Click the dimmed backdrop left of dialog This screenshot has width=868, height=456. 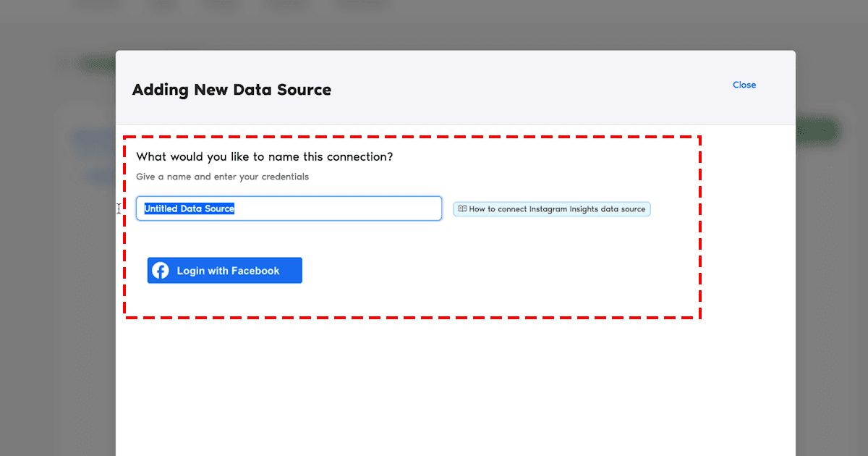[58, 290]
